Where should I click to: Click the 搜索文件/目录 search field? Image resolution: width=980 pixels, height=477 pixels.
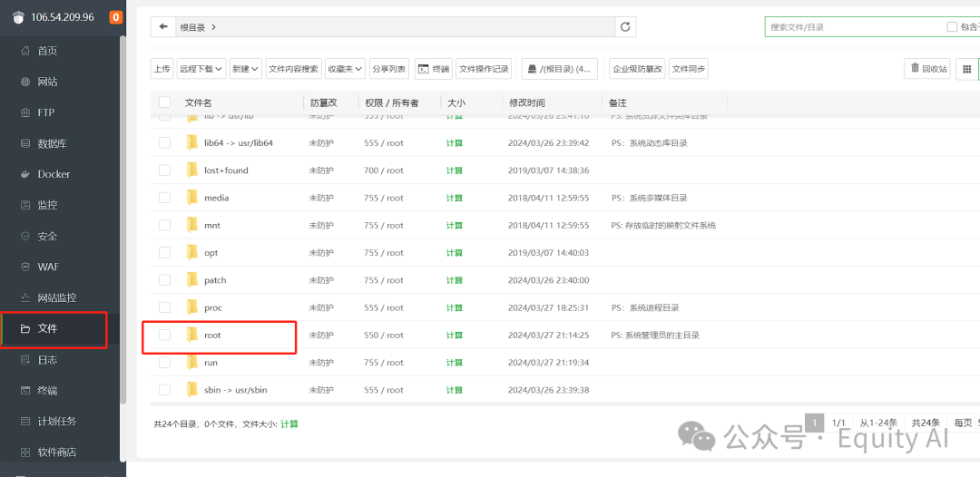click(x=854, y=27)
